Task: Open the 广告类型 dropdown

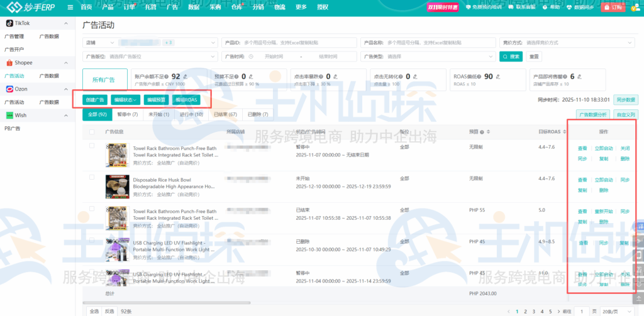Action: click(x=428, y=57)
